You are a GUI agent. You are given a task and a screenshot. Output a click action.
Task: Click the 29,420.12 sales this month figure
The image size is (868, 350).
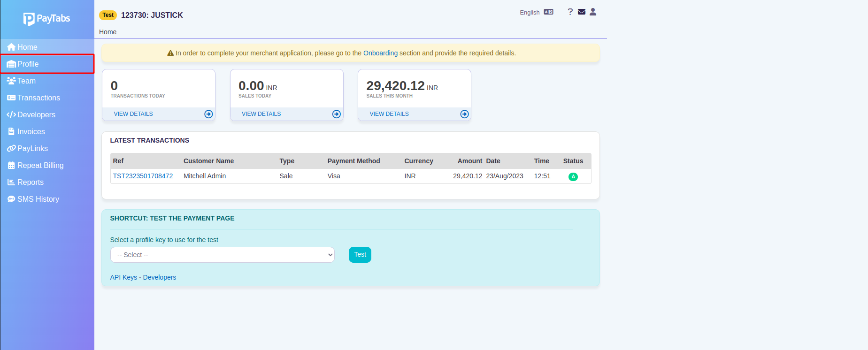click(395, 86)
